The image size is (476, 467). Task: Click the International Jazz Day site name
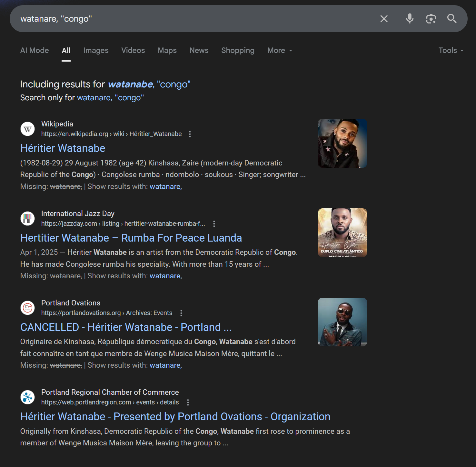pos(78,214)
